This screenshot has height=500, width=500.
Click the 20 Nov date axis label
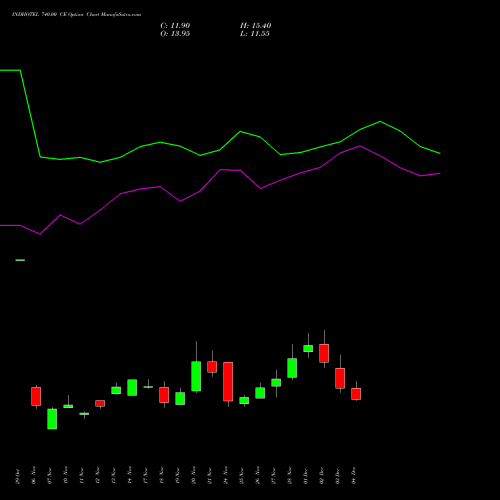[x=194, y=476]
